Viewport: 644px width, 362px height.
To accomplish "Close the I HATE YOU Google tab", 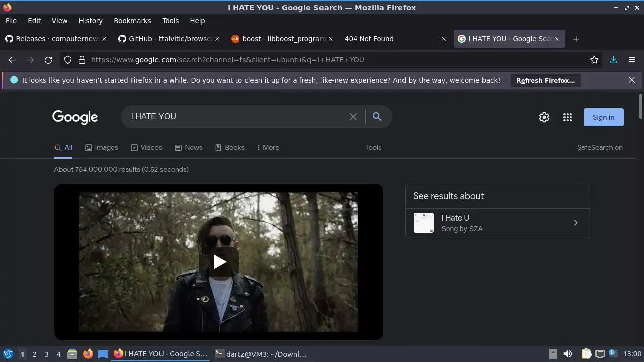I will pyautogui.click(x=557, y=39).
